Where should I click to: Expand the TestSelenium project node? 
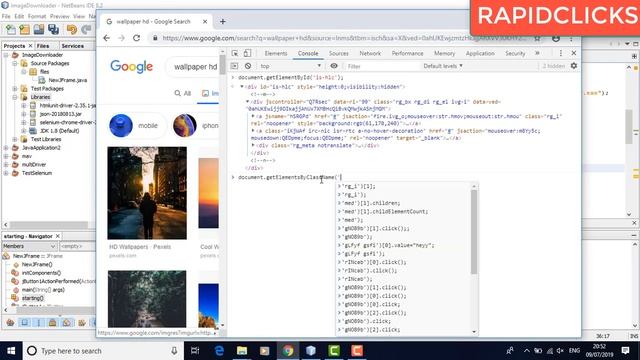[6, 173]
